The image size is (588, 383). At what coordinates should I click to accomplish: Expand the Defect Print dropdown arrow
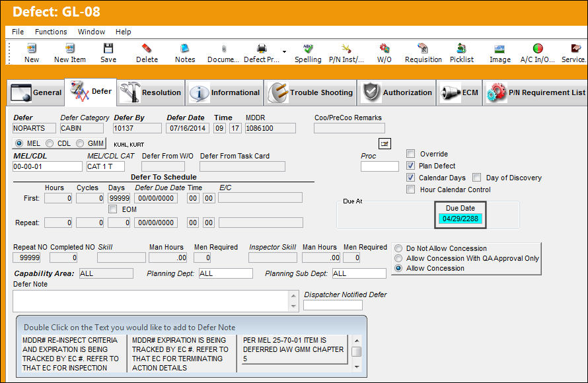(x=284, y=52)
